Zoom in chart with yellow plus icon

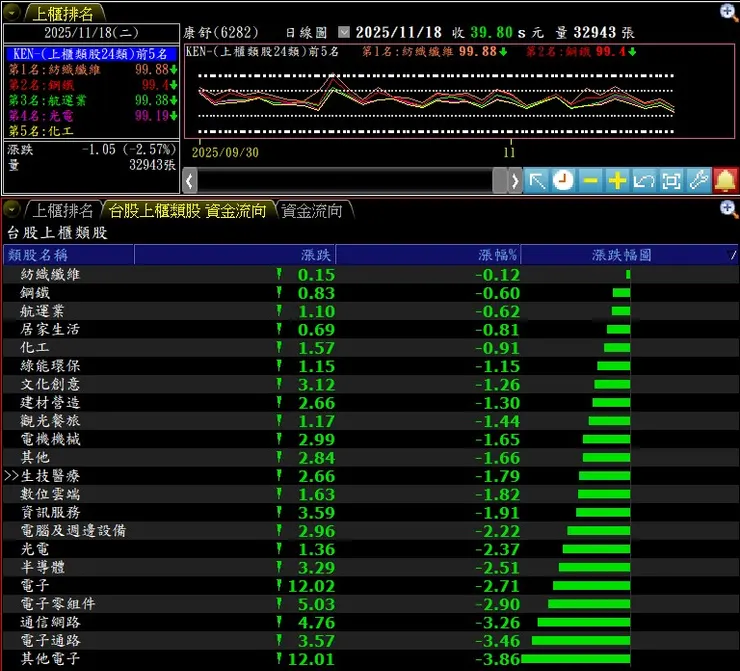click(x=617, y=181)
